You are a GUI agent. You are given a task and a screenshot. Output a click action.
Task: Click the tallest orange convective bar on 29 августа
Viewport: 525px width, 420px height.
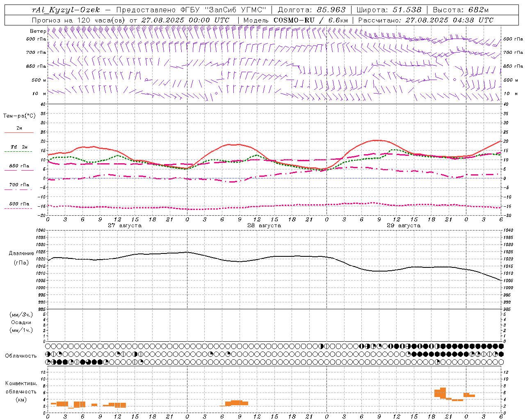click(443, 393)
